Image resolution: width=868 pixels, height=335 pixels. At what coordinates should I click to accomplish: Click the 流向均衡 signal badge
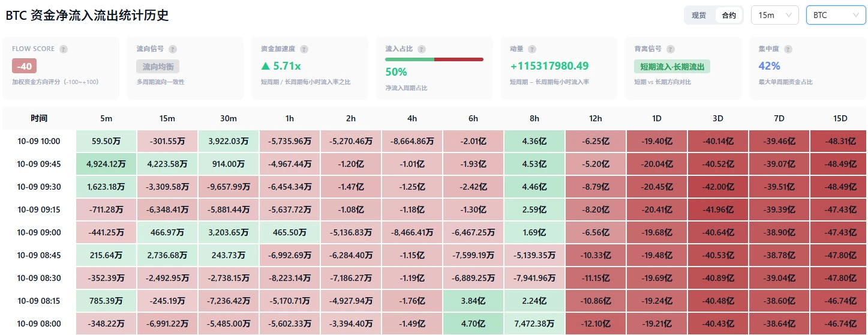158,66
